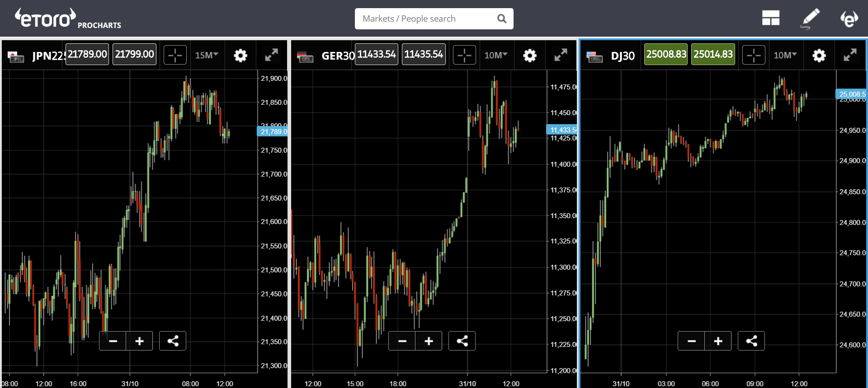Zoom in the GER30 chart

(429, 341)
